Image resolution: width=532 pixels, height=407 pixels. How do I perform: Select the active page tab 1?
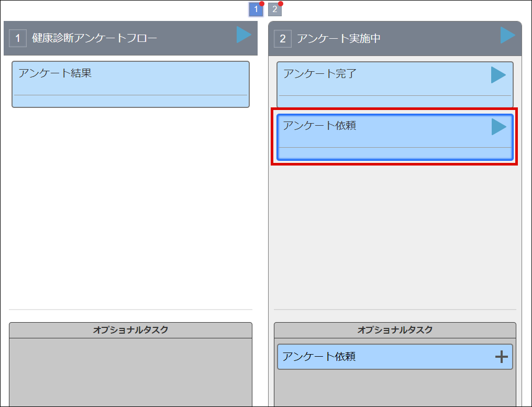[255, 9]
